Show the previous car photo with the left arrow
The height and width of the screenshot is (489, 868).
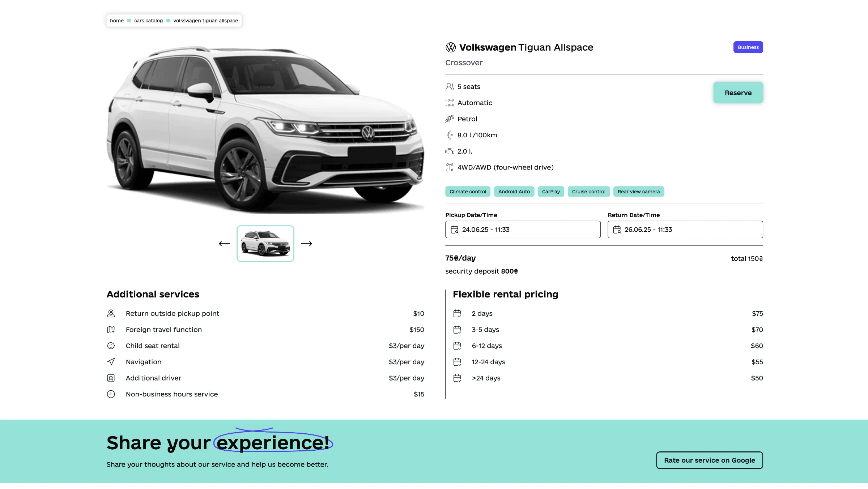click(224, 244)
